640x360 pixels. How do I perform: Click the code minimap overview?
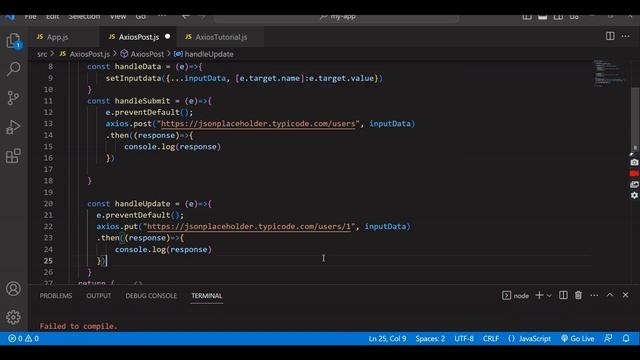pos(609,73)
